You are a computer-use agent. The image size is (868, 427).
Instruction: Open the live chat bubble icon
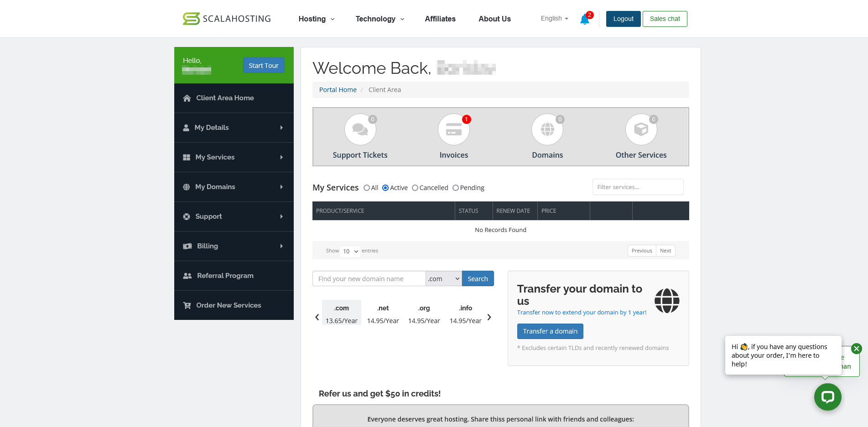(827, 397)
